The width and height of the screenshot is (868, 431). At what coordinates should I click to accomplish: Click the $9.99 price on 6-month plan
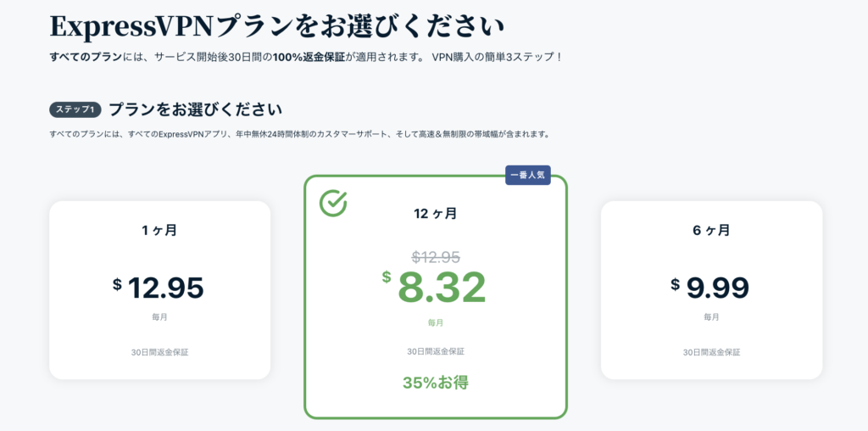[710, 288]
